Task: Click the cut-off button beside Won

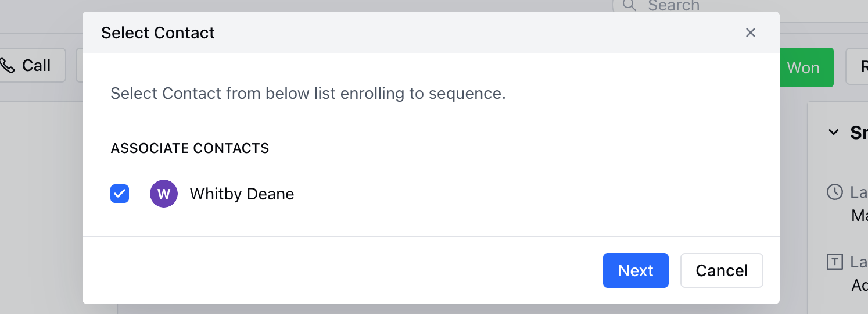Action: [x=857, y=67]
